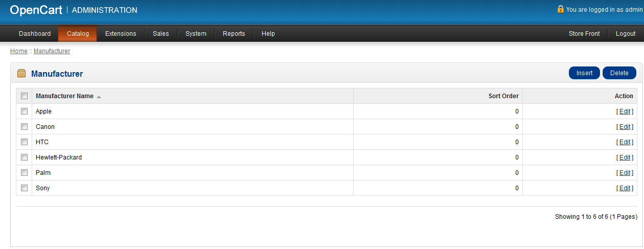The width and height of the screenshot is (644, 249).
Task: Click the Insert button
Action: click(x=585, y=73)
